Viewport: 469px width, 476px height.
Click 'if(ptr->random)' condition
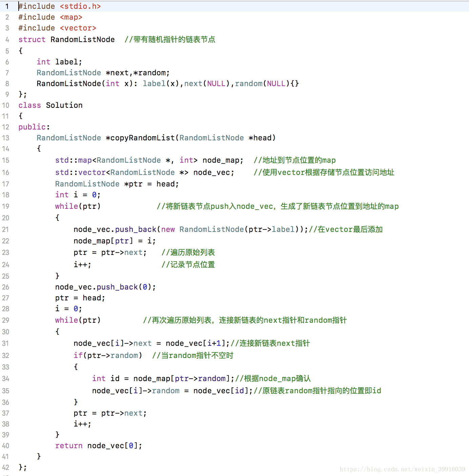[108, 356]
